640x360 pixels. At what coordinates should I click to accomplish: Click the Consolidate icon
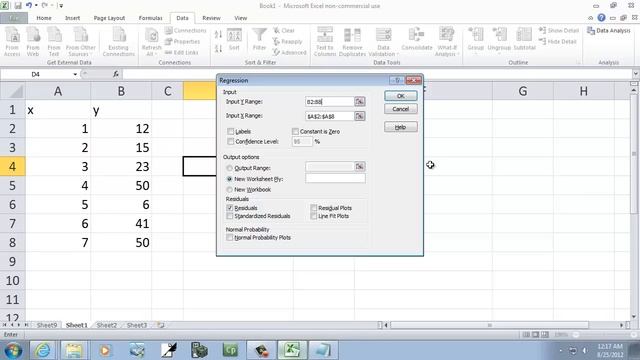(417, 39)
